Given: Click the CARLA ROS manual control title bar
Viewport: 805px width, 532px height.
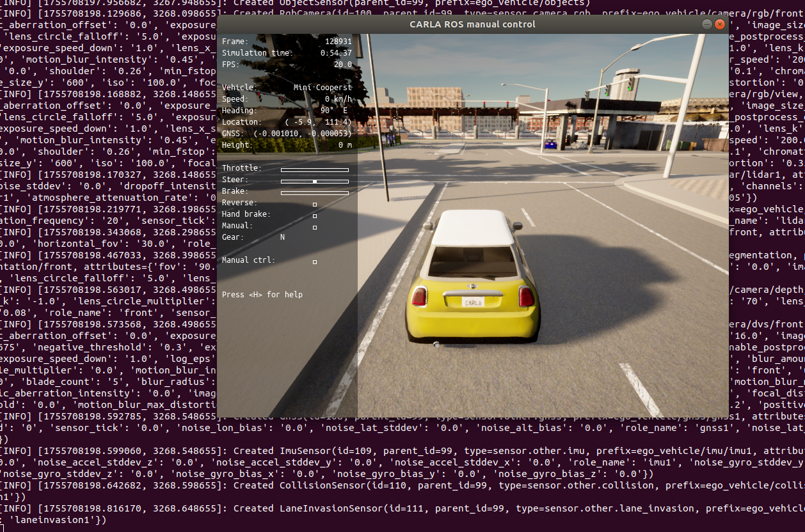Looking at the screenshot, I should (x=472, y=24).
